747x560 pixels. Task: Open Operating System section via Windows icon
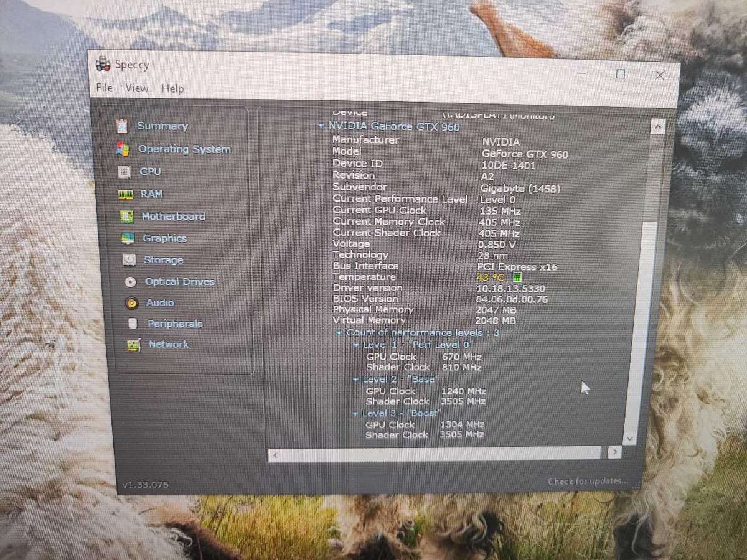(123, 149)
